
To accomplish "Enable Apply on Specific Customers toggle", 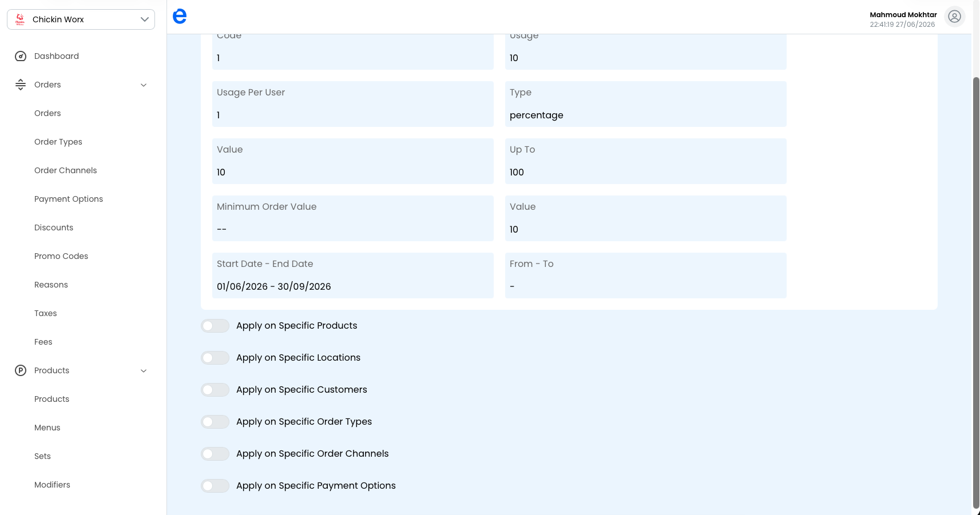I will (215, 390).
